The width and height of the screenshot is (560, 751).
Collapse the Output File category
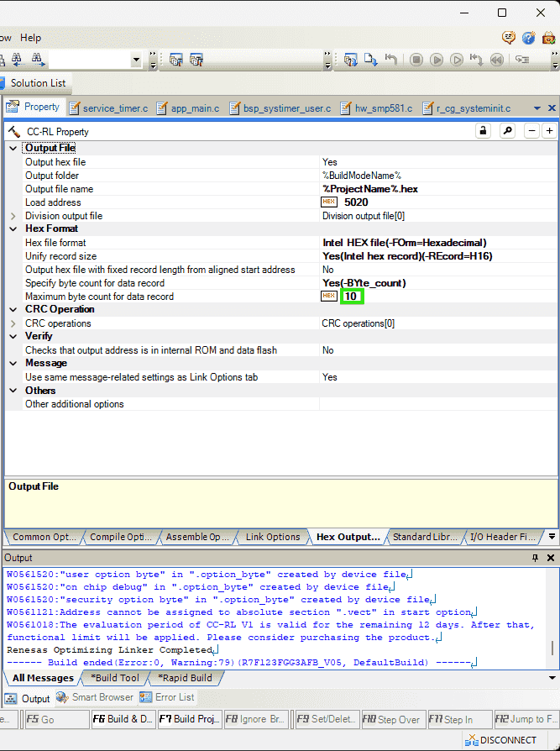tap(13, 149)
